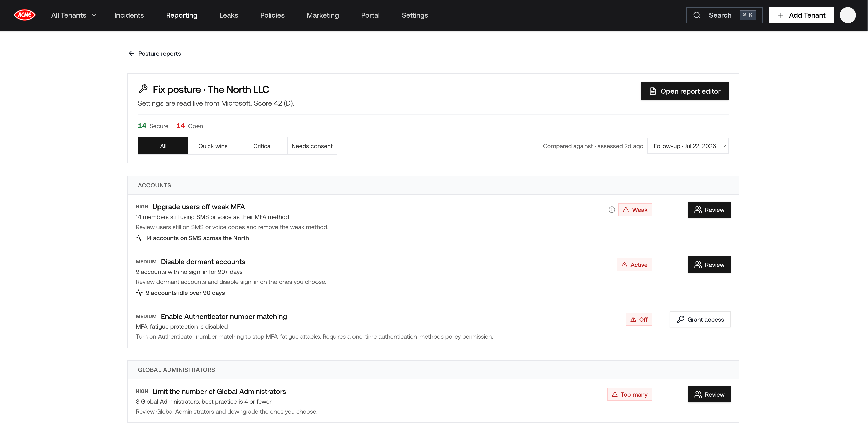
Task: Click the GLOBAL ADMINISTRATORS section header
Action: (x=433, y=370)
